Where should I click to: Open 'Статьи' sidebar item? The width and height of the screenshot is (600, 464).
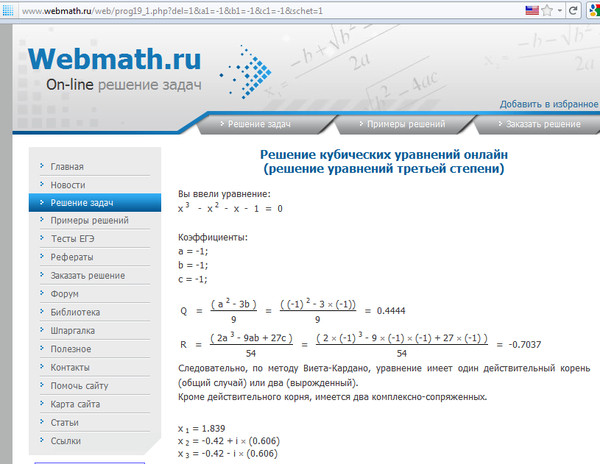tap(64, 422)
